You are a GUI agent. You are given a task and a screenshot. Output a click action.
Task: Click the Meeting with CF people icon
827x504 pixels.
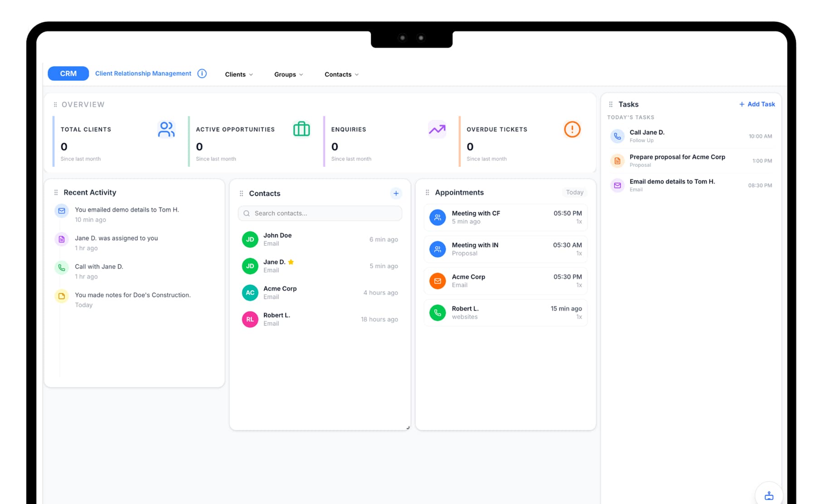(438, 218)
